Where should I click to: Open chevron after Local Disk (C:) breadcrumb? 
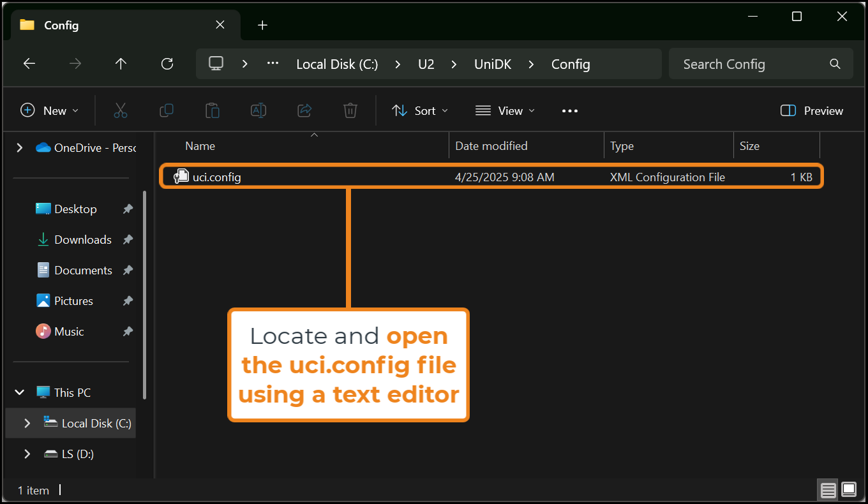pos(398,64)
